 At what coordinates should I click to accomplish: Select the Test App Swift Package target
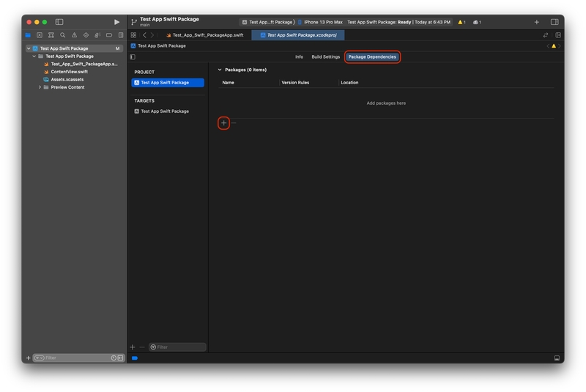point(164,111)
